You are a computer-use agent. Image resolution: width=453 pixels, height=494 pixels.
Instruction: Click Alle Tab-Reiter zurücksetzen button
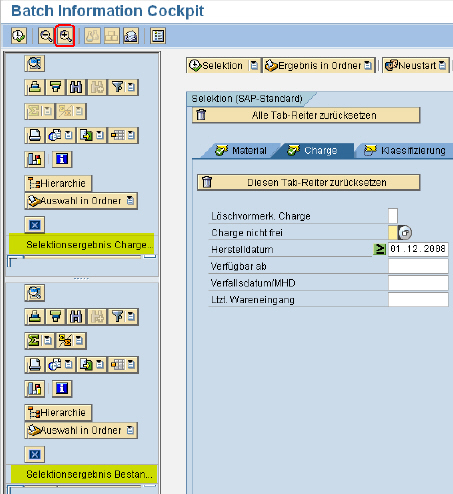point(306,115)
